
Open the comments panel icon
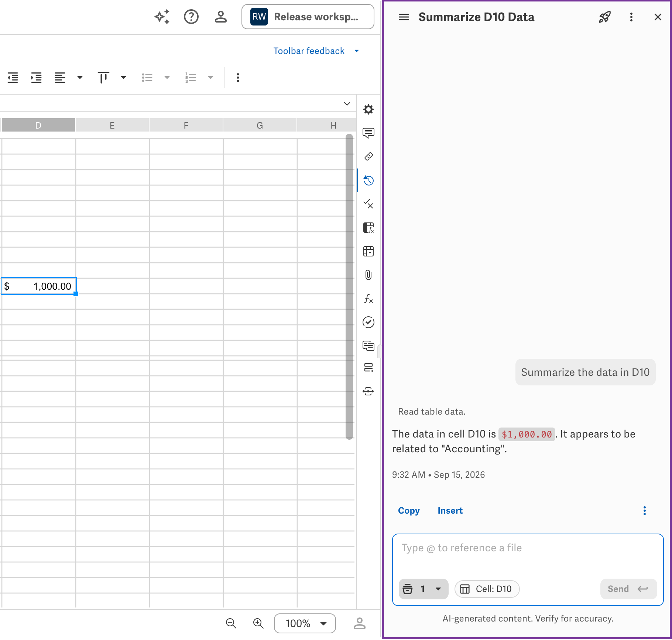368,133
